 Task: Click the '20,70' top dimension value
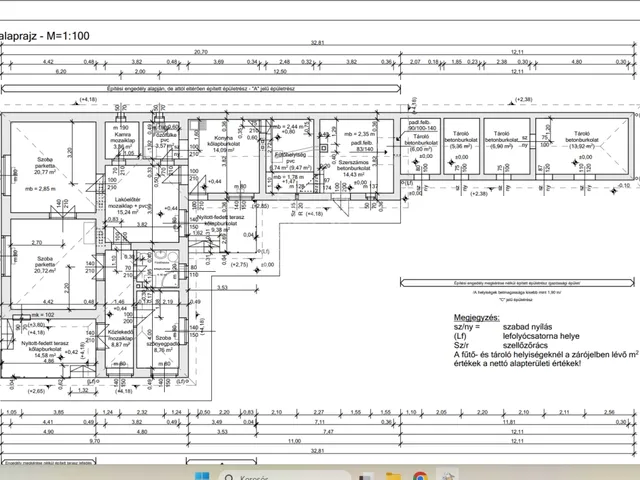point(201,52)
